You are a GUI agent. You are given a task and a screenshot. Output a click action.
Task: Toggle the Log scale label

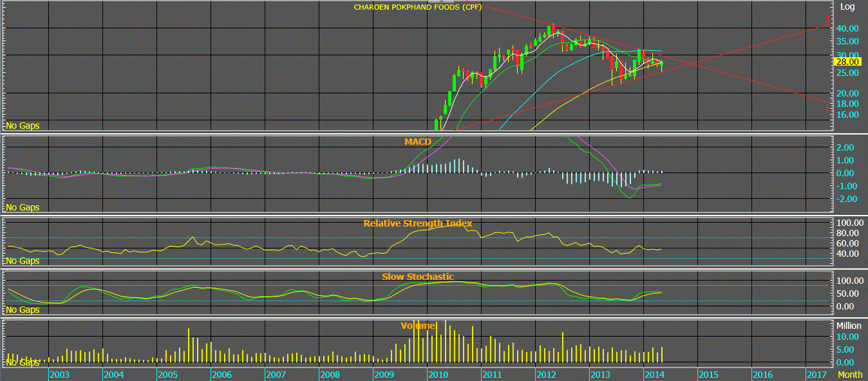coord(847,7)
